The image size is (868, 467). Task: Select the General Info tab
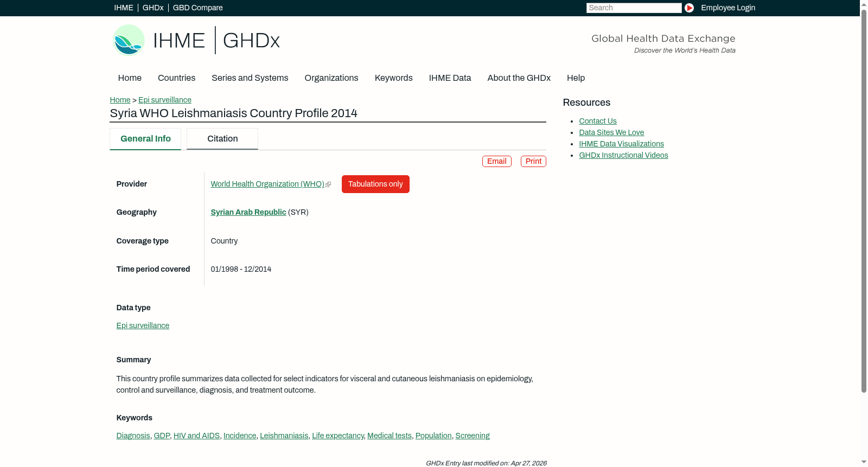[x=145, y=139]
